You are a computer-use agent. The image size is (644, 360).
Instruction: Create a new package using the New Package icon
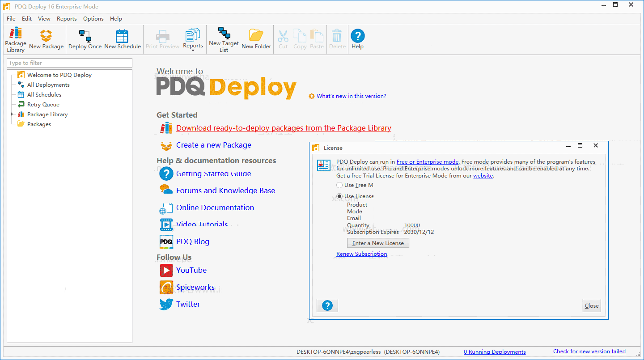pyautogui.click(x=46, y=39)
